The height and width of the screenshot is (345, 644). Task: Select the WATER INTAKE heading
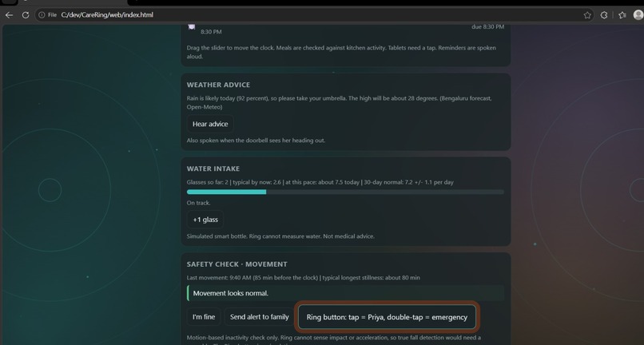click(213, 169)
